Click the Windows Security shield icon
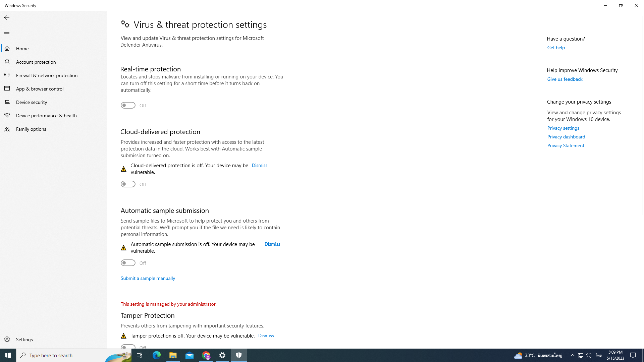 click(239, 355)
